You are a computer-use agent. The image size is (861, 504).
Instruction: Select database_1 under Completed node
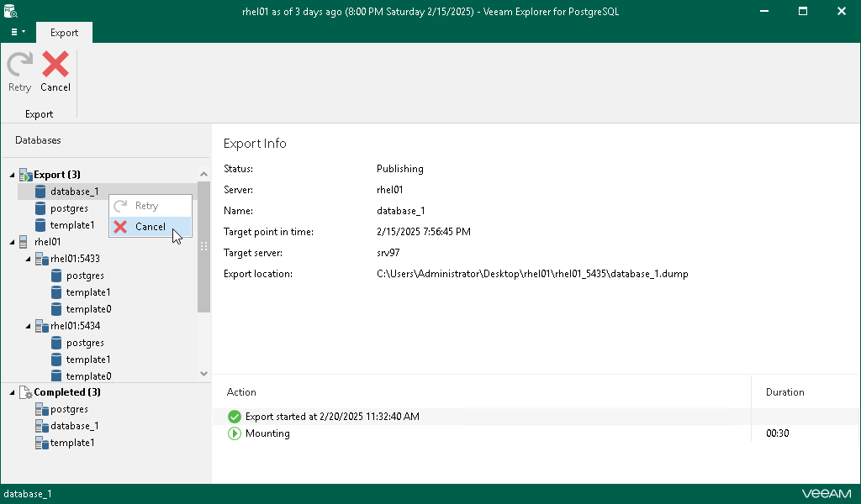(x=74, y=426)
